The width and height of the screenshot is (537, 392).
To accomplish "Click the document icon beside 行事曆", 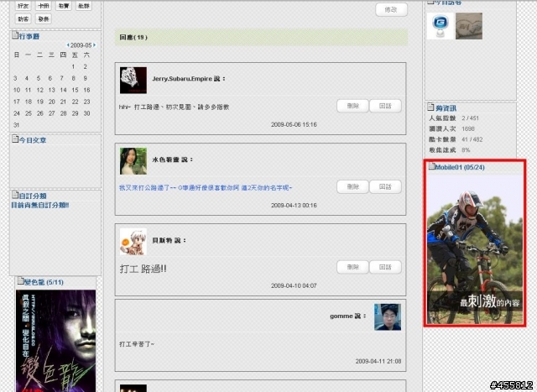I will [15, 35].
